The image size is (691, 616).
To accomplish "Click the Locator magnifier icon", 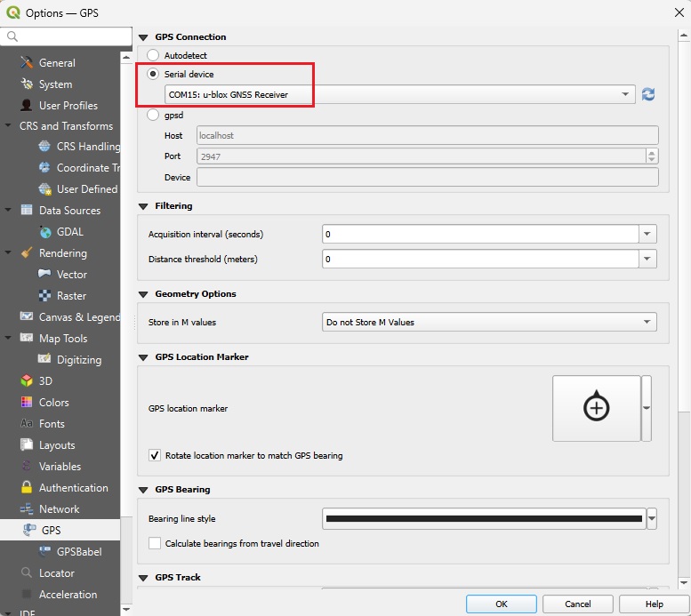I will click(25, 573).
